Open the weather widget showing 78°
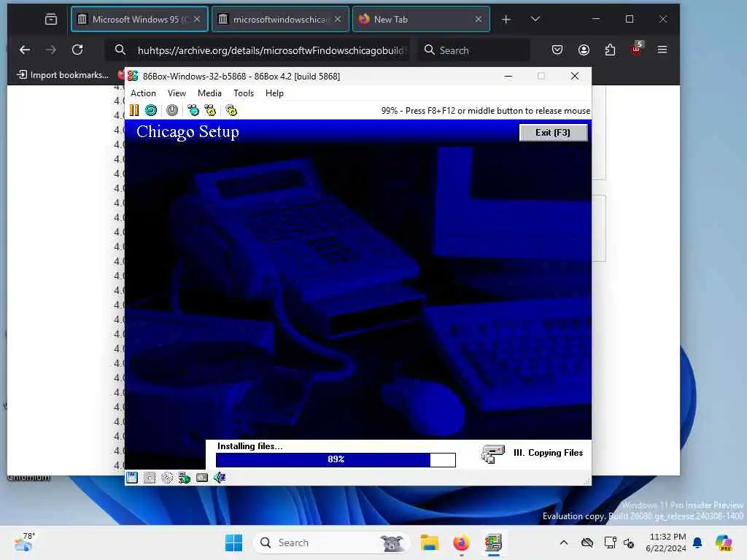747x560 pixels. coord(24,542)
